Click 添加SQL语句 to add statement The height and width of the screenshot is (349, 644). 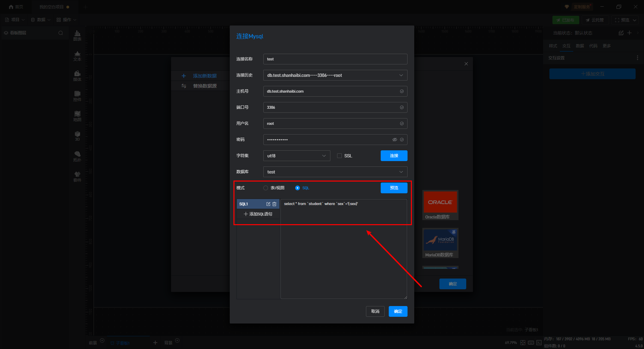[258, 214]
